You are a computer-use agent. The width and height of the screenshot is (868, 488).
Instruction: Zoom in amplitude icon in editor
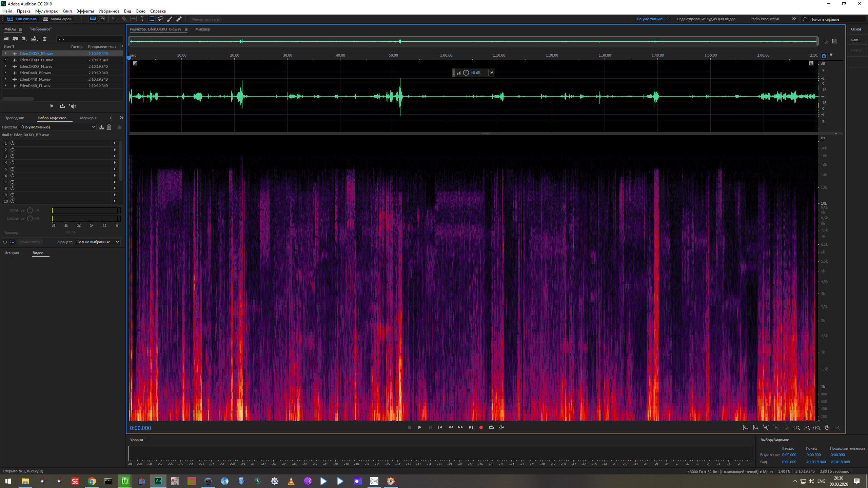click(745, 428)
